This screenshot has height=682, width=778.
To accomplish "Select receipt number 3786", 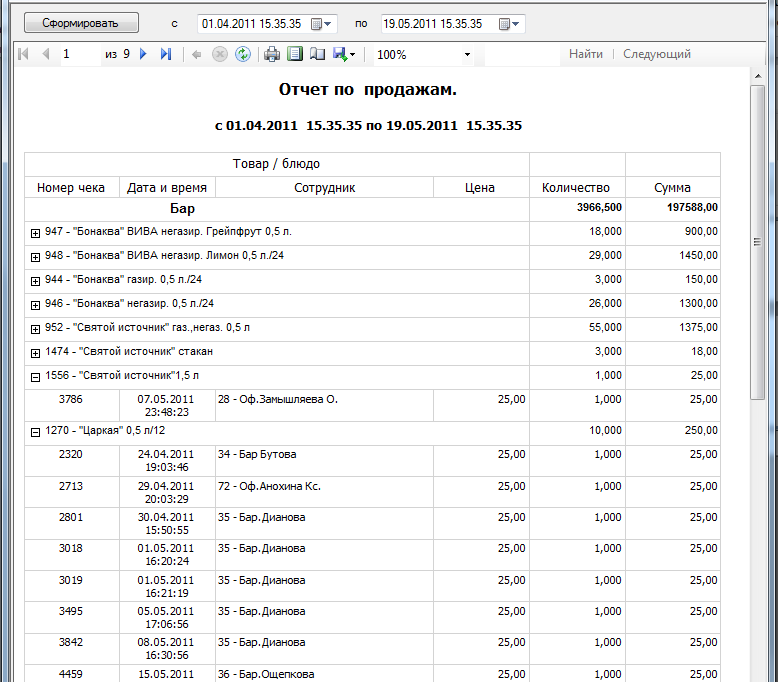I will (x=71, y=399).
